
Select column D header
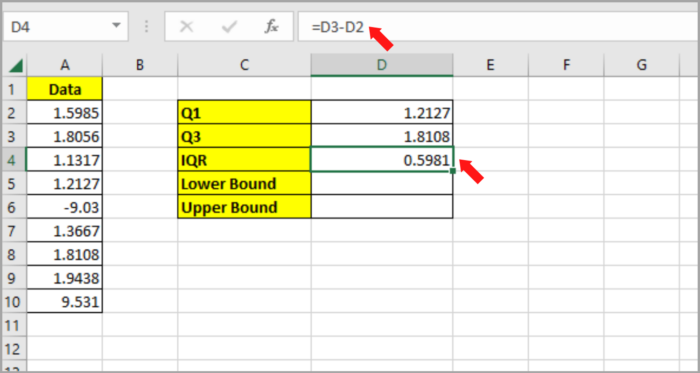382,65
